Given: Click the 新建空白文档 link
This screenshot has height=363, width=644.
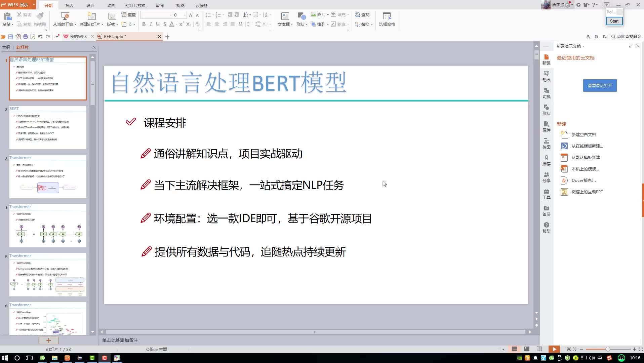Looking at the screenshot, I should pyautogui.click(x=583, y=135).
